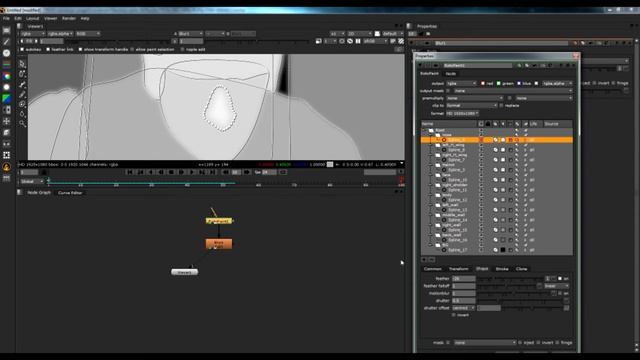Click the feather value input field

click(x=464, y=279)
